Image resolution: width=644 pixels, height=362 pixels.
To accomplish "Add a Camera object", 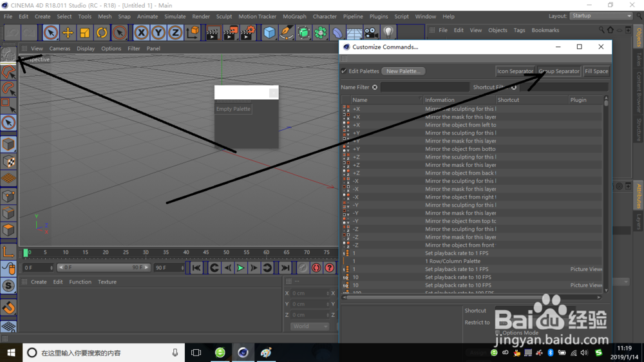I will tap(371, 32).
